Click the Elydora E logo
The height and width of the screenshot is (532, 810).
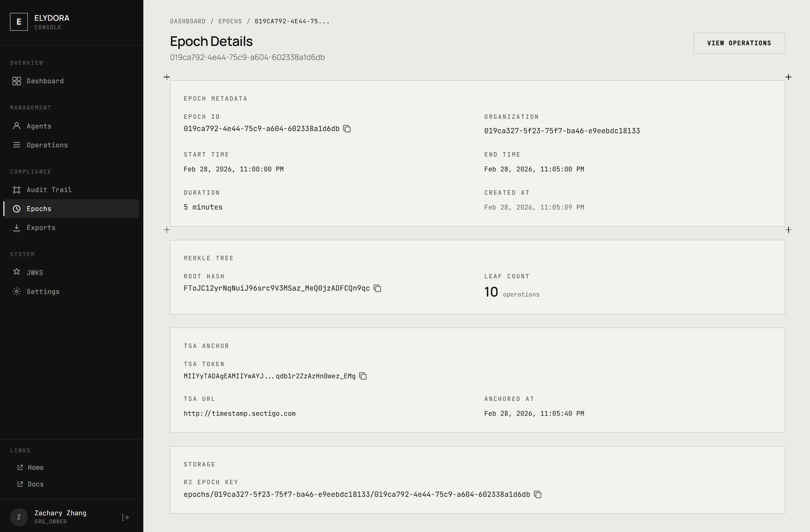(x=19, y=22)
